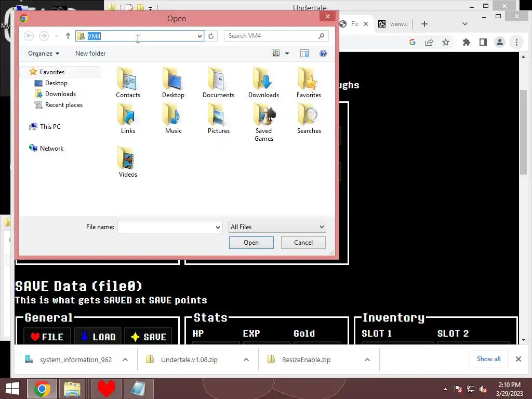Open Chrome profile avatar icon

point(499,42)
